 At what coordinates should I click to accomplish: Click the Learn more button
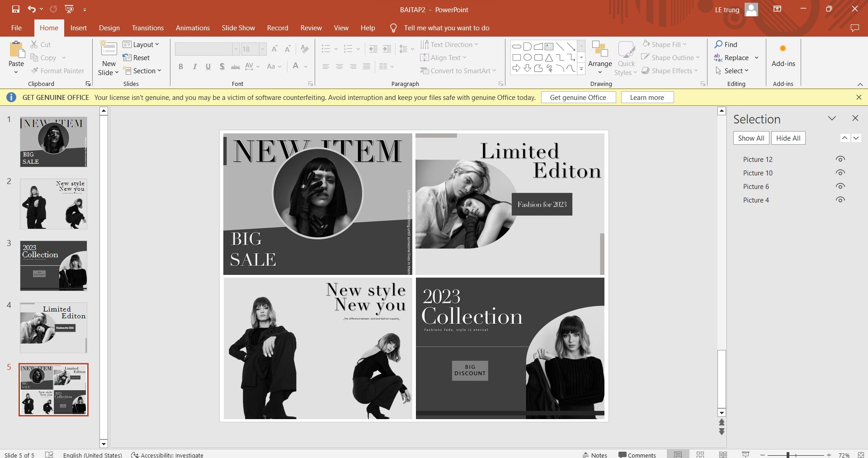click(x=647, y=97)
